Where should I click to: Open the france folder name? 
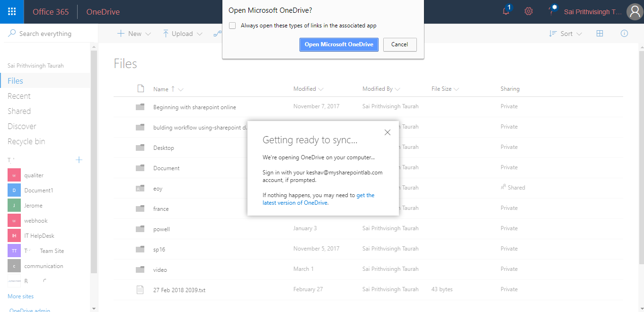point(161,209)
